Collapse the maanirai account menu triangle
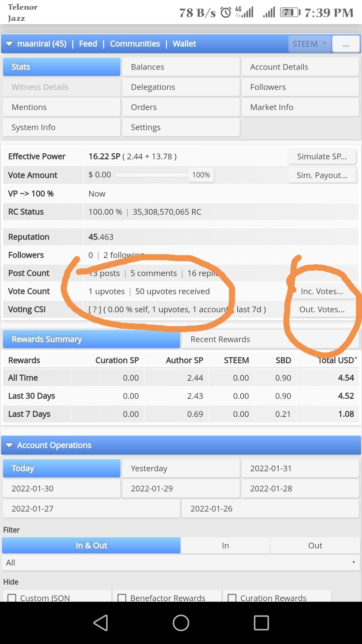This screenshot has height=644, width=362. pyautogui.click(x=9, y=44)
